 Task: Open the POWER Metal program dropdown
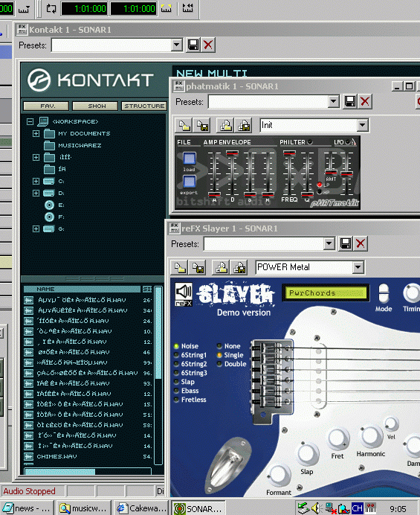358,267
